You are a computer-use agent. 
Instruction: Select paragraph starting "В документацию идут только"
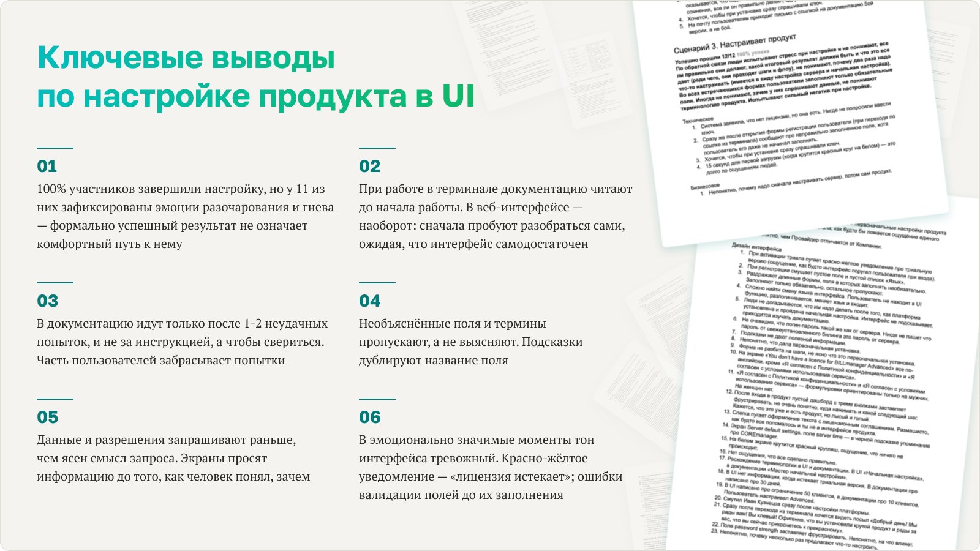point(183,342)
